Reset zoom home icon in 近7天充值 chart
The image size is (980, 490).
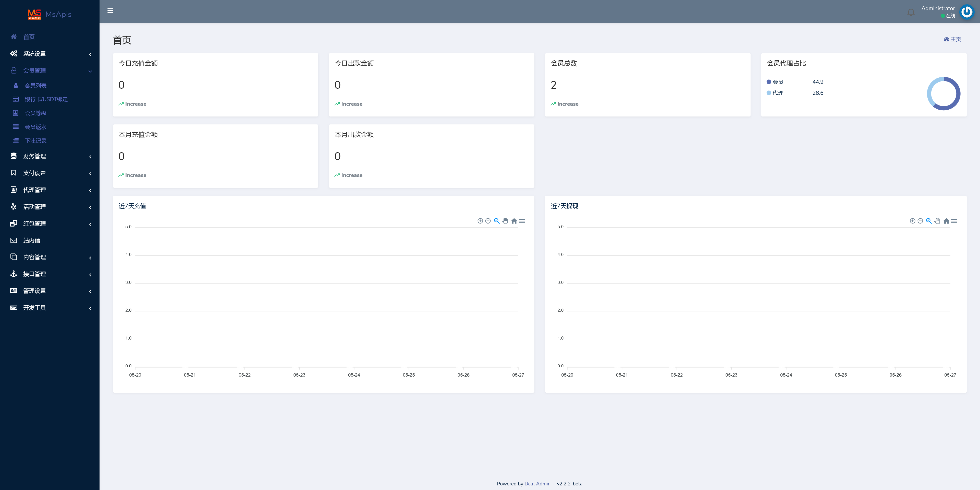point(514,221)
